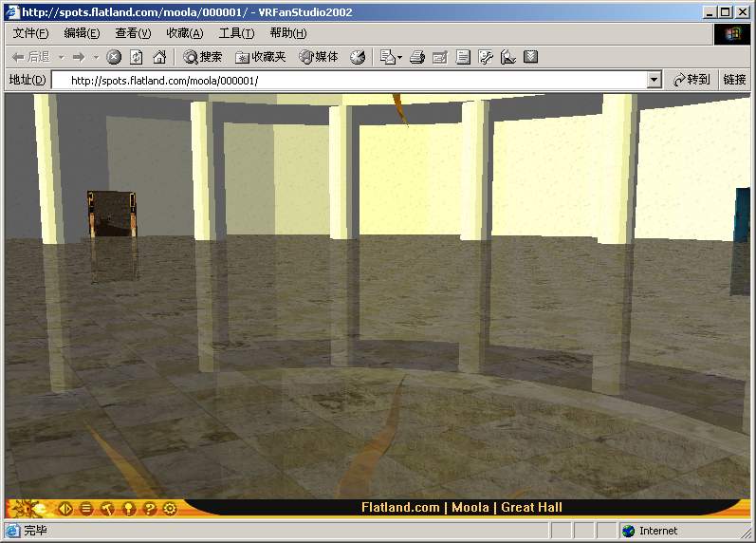Image resolution: width=756 pixels, height=543 pixels.
Task: Click the last toolbar icon with down arrows
Action: 531,58
